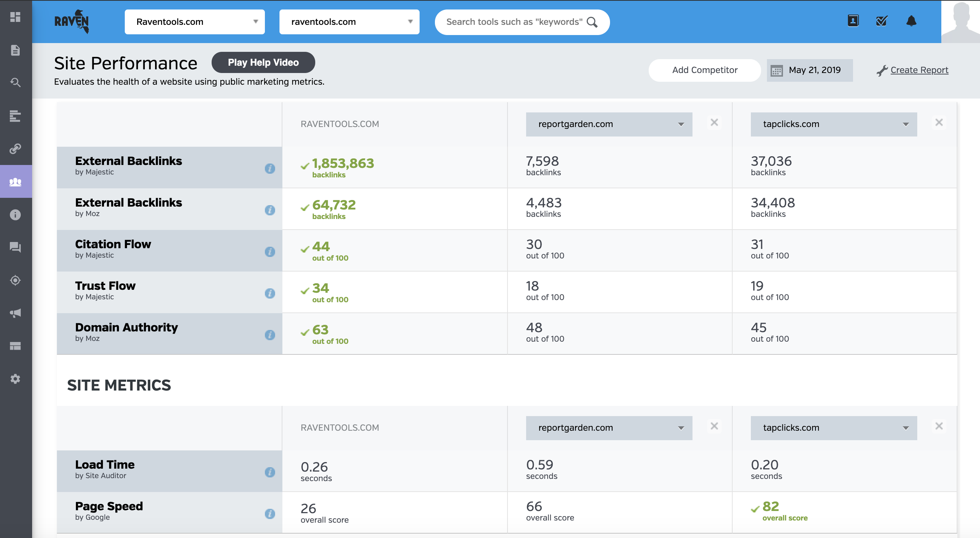Open the campaign megaphone icon in the sidebar

(x=16, y=313)
